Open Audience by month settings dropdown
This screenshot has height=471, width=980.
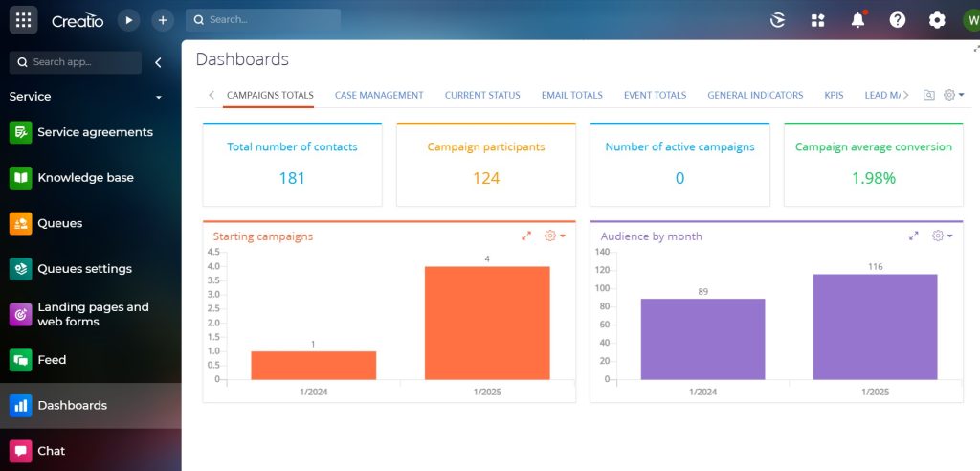click(x=943, y=235)
